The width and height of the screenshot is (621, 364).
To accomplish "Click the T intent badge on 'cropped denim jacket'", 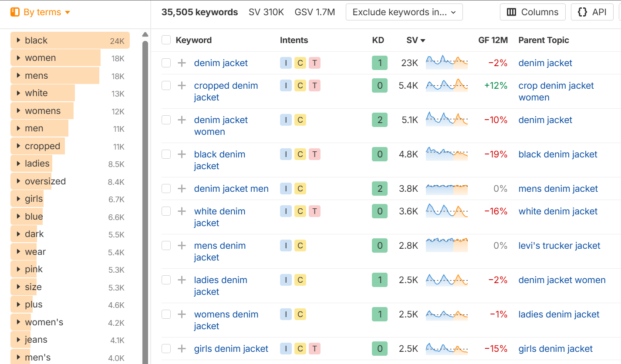I will (x=314, y=85).
